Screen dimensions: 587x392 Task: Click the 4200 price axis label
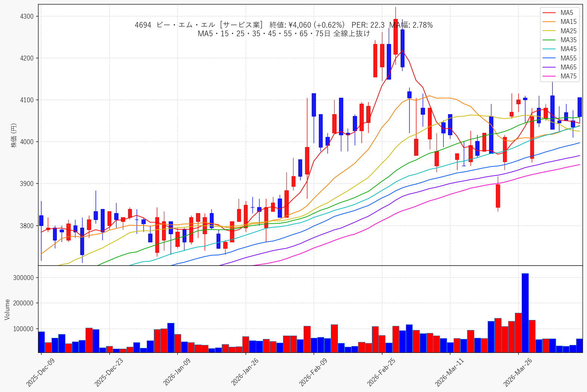pyautogui.click(x=27, y=58)
